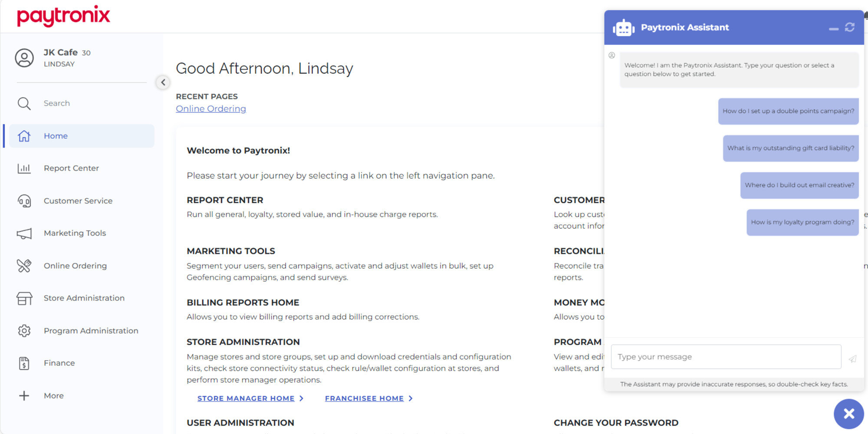Ask how to set up double points campaign
868x434 pixels.
click(x=788, y=111)
